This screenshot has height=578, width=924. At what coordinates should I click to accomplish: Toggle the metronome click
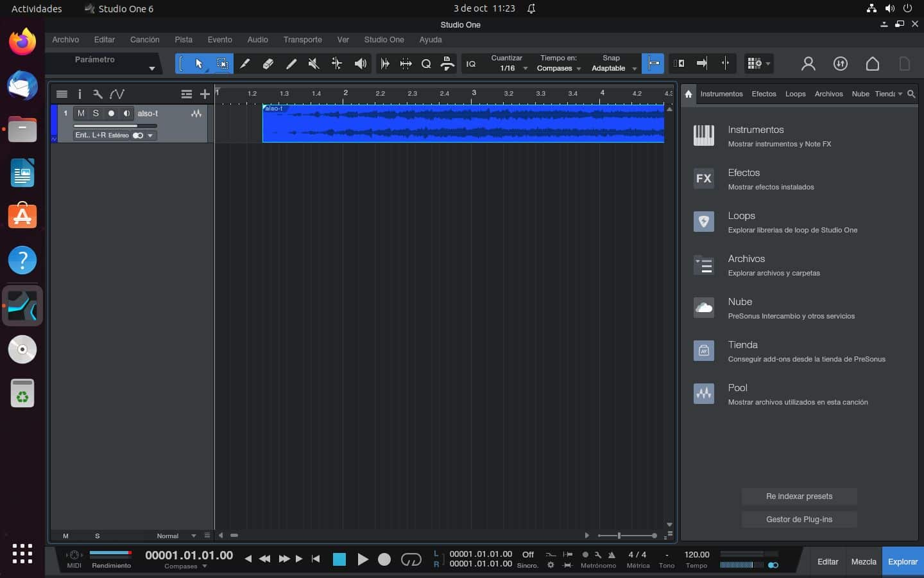tap(612, 555)
